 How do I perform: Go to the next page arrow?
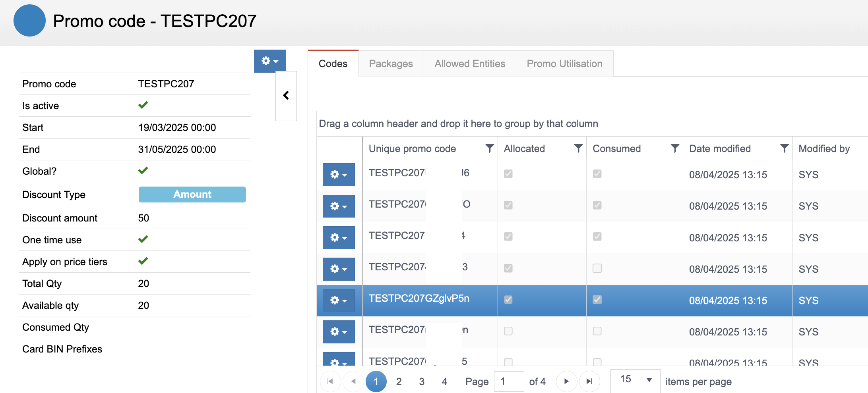tap(566, 381)
